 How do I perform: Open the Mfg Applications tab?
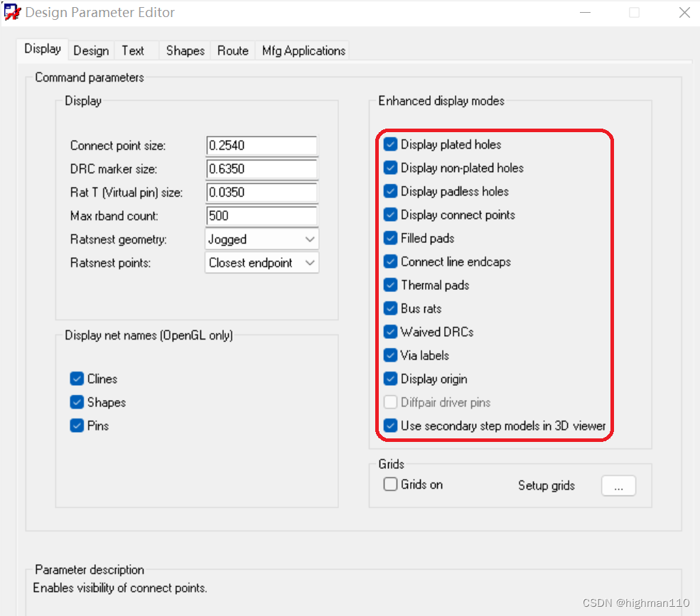point(303,50)
